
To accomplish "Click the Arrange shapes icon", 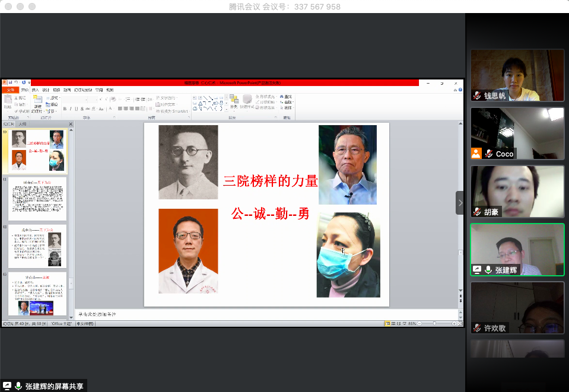I will tap(234, 101).
